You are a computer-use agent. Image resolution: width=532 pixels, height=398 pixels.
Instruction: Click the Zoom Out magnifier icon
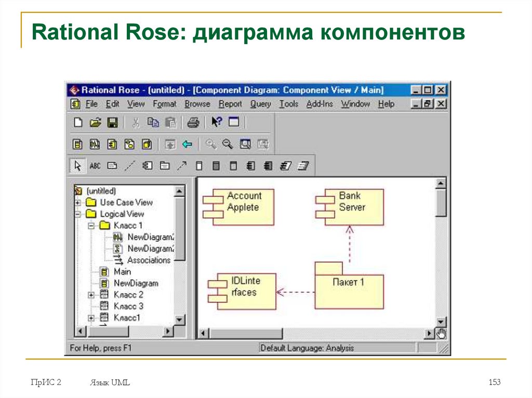click(x=228, y=144)
